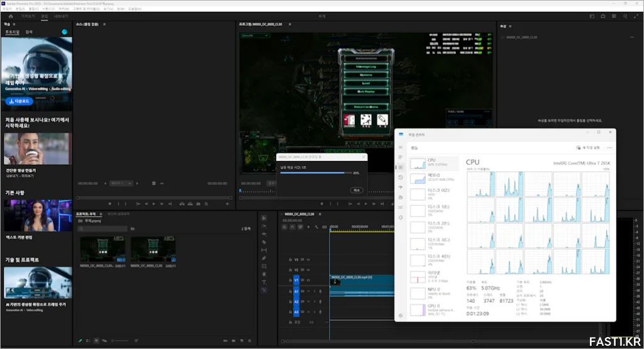Screen dimensions: 644x349
Task: Open Properties panel hamburger menu
Action: click(x=510, y=26)
